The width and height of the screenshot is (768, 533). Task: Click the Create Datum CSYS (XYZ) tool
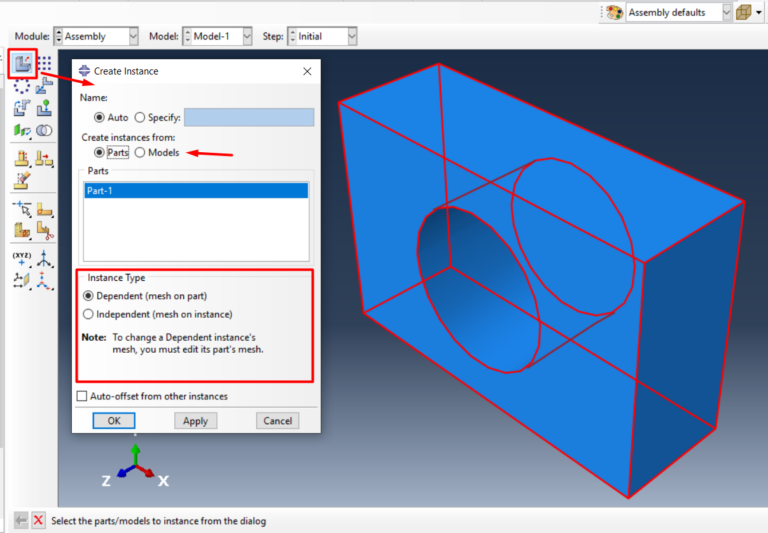[22, 258]
